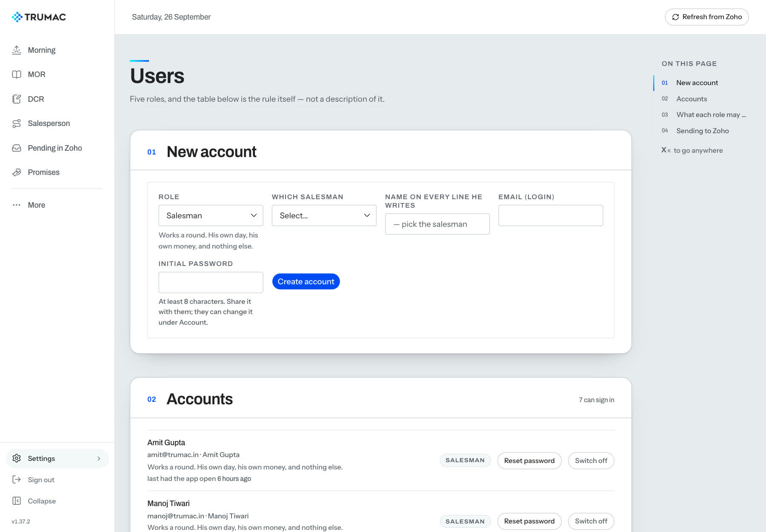This screenshot has width=766, height=532.
Task: Reset password for Amit Gupta
Action: tap(529, 460)
